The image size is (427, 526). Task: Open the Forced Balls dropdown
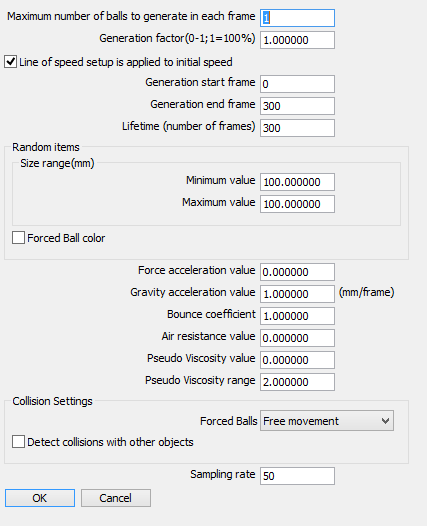click(x=327, y=421)
